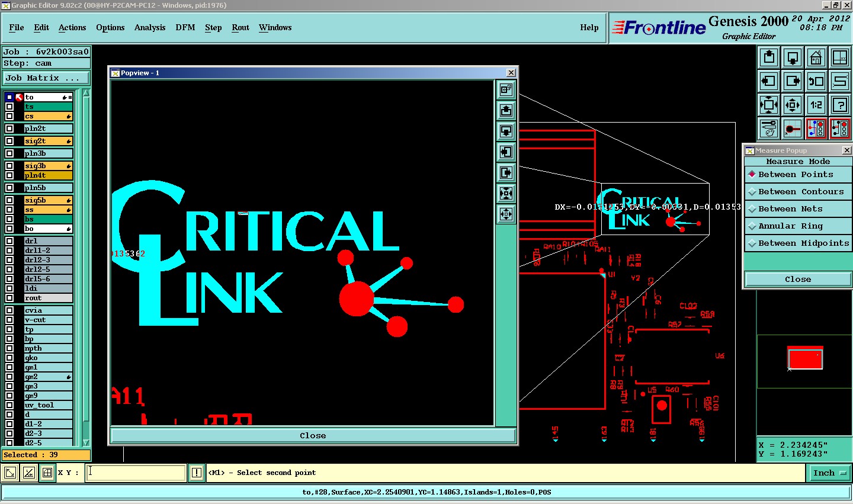Pan right in Popview side toolbar
The width and height of the screenshot is (853, 504).
pos(506,172)
